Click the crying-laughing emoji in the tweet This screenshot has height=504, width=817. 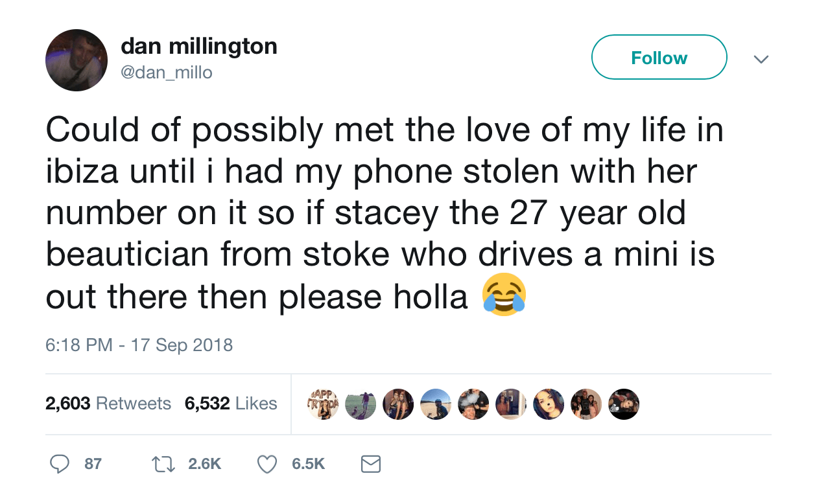tap(504, 298)
